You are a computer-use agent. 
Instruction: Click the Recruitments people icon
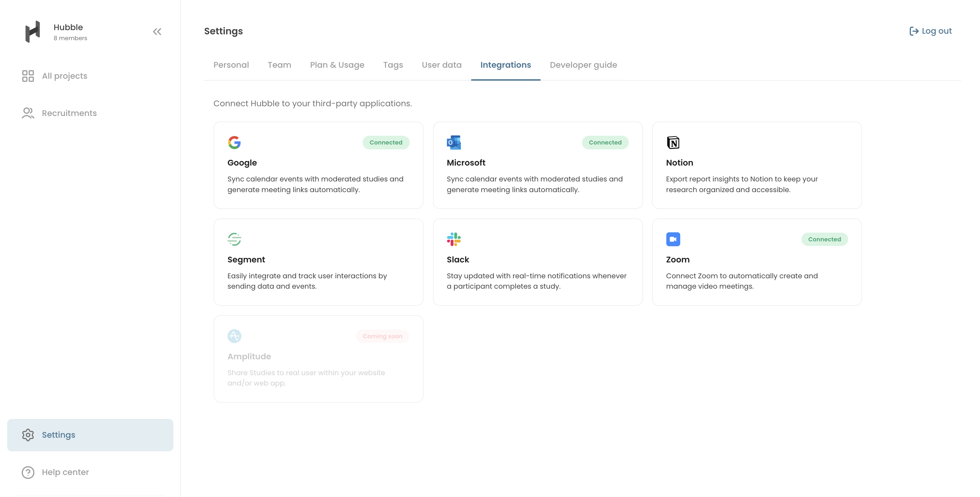click(x=28, y=113)
